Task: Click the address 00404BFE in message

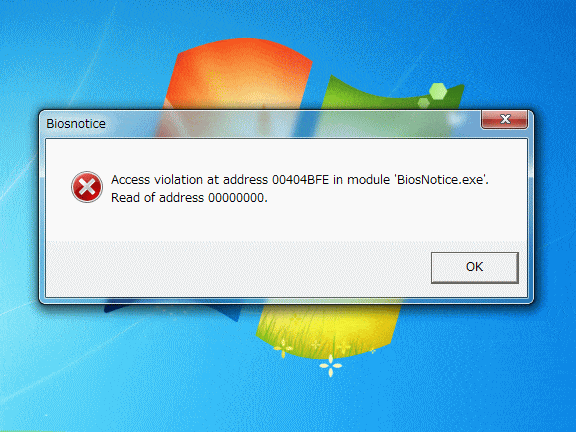Action: tap(300, 180)
